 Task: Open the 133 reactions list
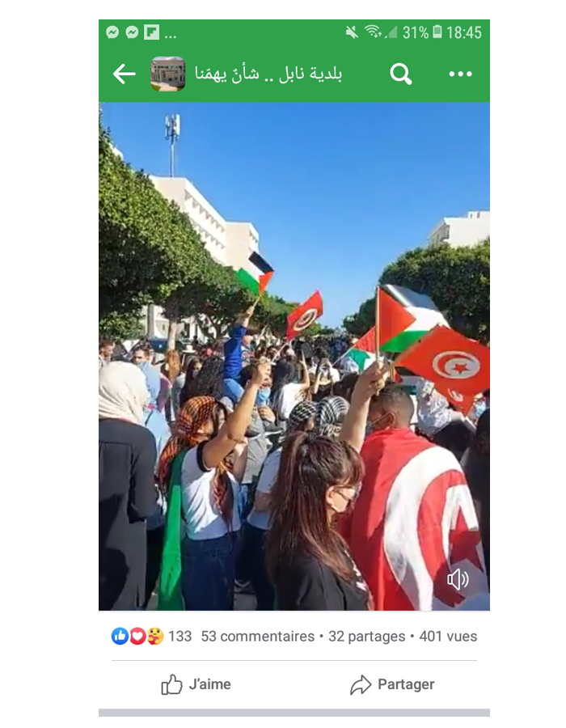pyautogui.click(x=180, y=636)
